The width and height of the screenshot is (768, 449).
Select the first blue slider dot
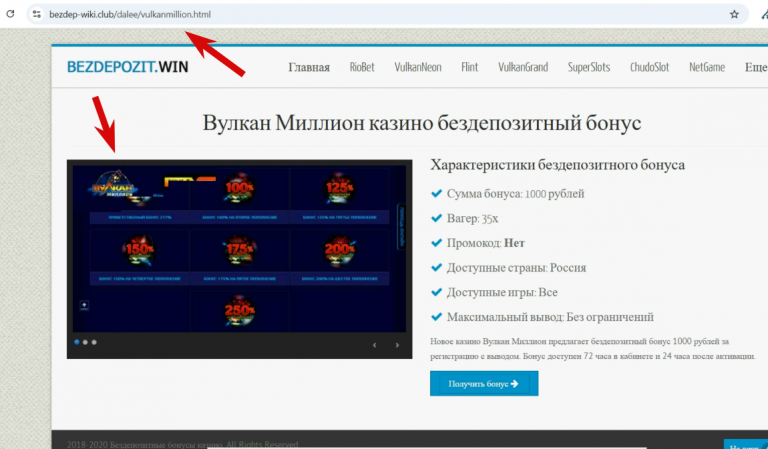(77, 342)
